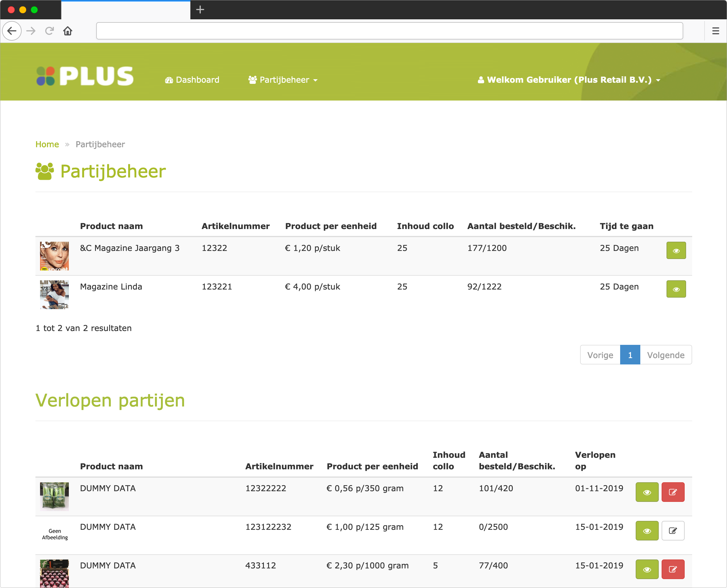Click the Verlopen partijen heading

(110, 400)
